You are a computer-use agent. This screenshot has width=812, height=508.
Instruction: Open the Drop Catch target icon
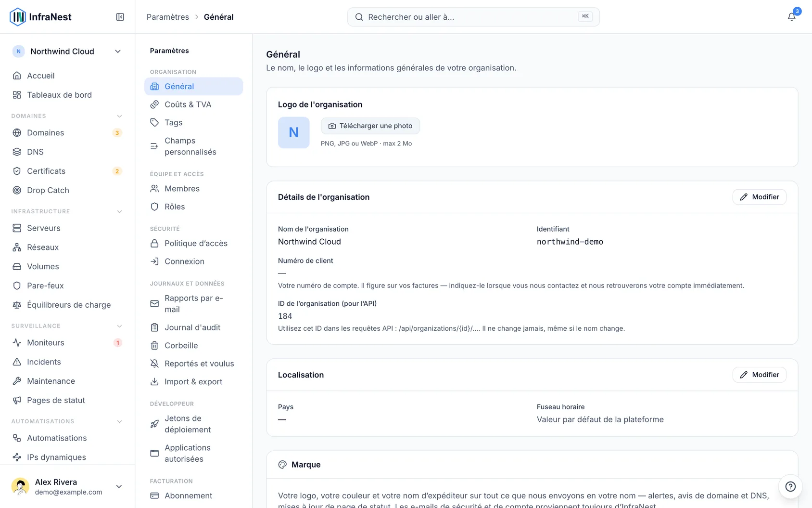17,190
